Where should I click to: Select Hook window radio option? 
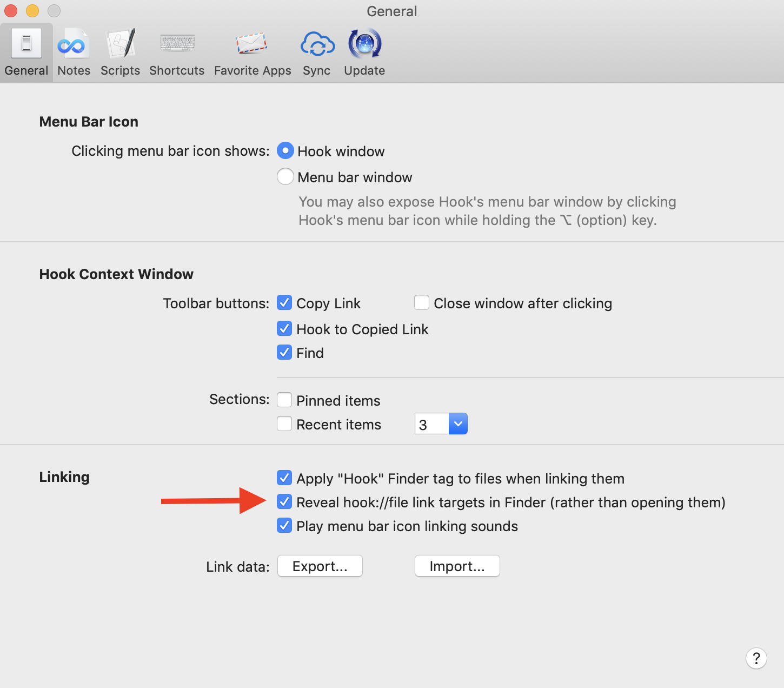[285, 151]
